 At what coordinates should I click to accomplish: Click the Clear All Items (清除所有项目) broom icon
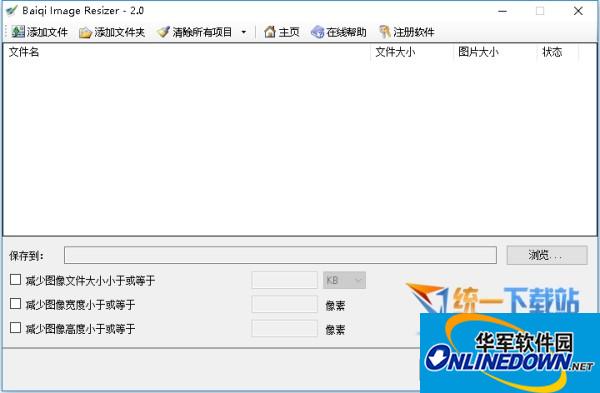pyautogui.click(x=163, y=32)
